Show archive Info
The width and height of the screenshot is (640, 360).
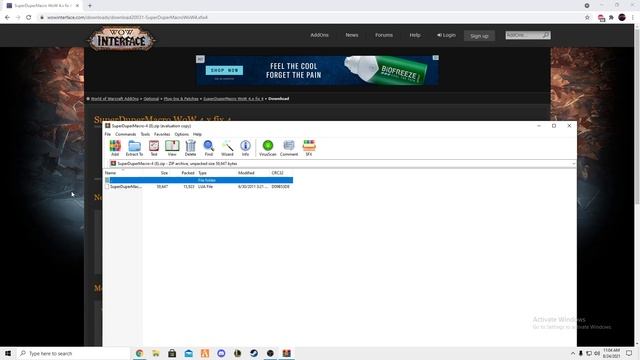click(x=245, y=148)
